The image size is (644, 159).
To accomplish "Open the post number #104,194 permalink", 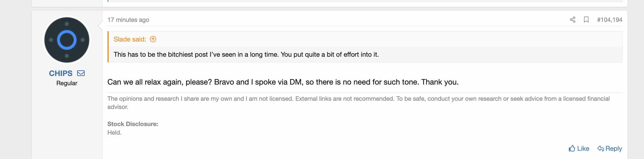I will [610, 20].
